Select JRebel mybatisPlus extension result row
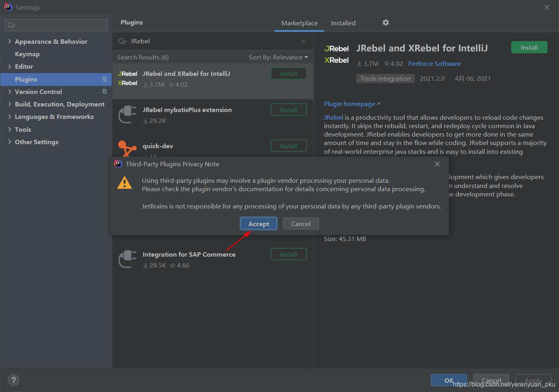Viewport: 559px width, 392px height. 213,117
